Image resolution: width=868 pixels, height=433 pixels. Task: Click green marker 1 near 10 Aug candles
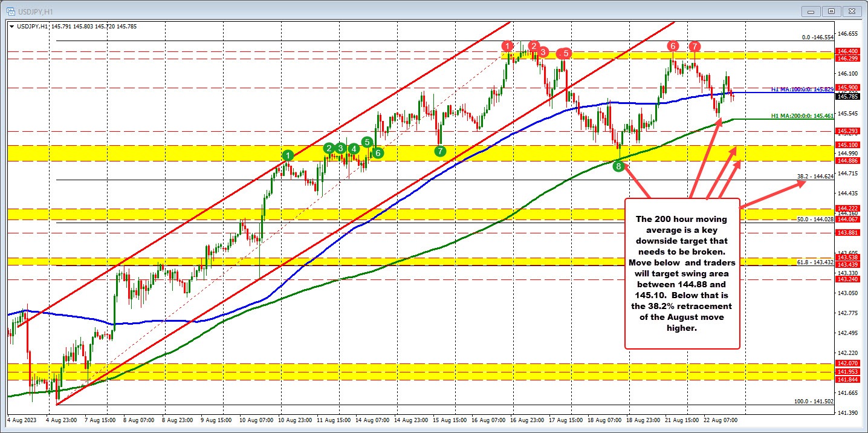tap(288, 155)
